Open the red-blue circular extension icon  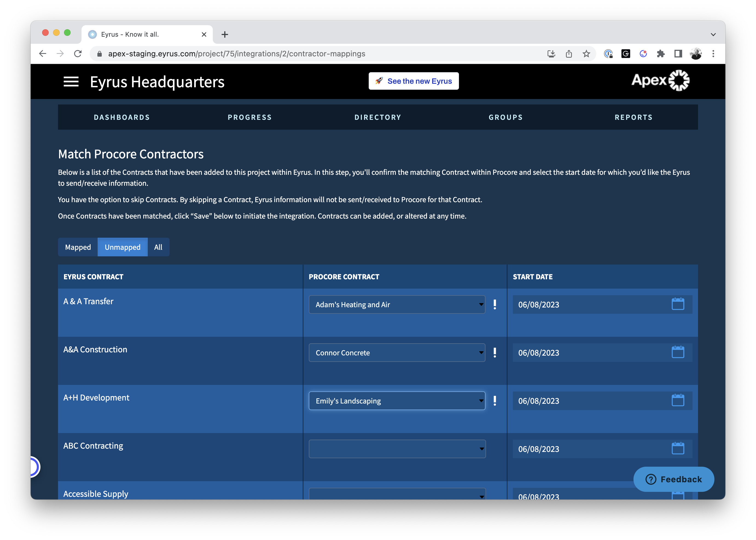[643, 54]
